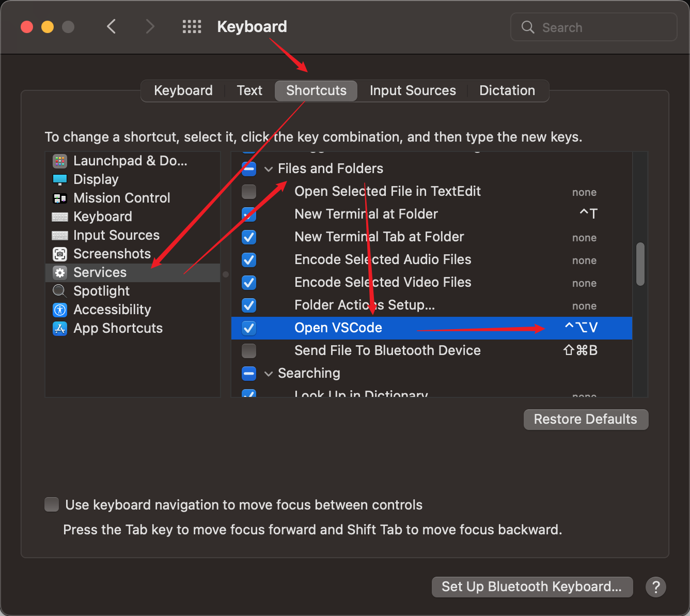Choose the App Shortcuts icon
Screen dimensions: 690x616
coord(60,329)
